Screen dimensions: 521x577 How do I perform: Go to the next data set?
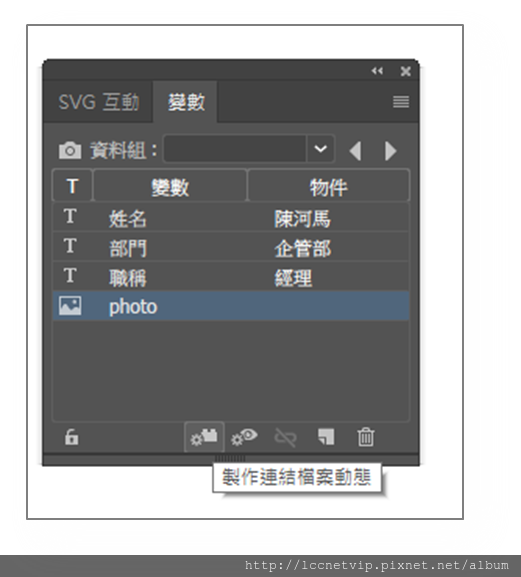coord(390,151)
